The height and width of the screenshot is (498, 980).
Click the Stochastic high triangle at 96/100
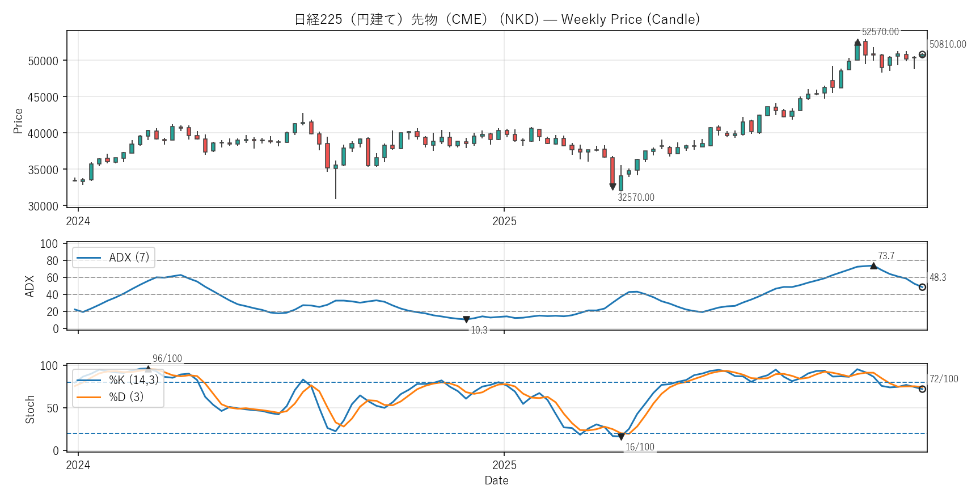pyautogui.click(x=148, y=369)
